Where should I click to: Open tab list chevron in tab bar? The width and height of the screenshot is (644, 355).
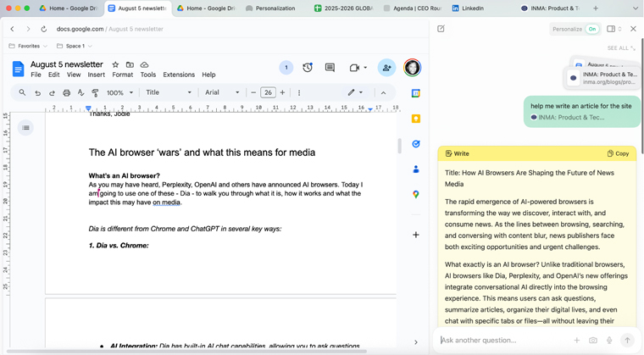click(x=635, y=8)
